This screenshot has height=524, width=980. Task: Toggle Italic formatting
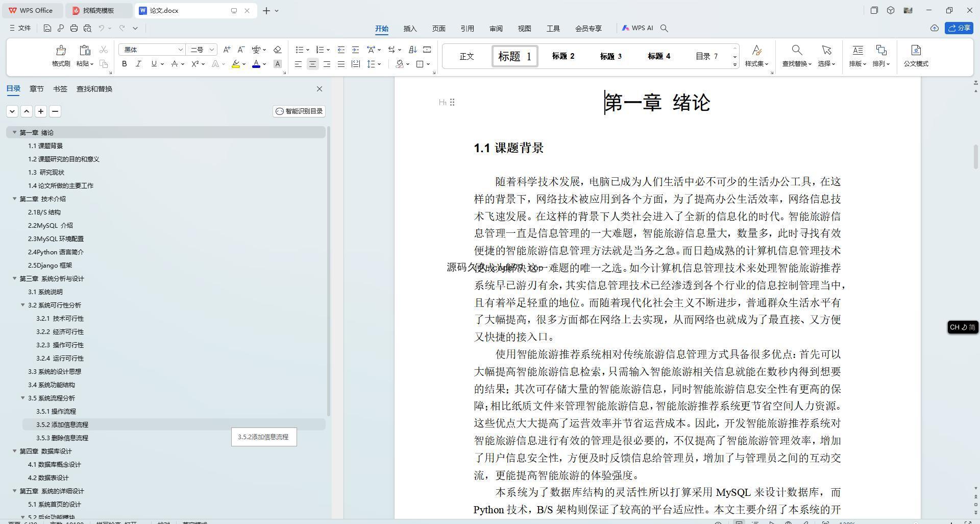pyautogui.click(x=138, y=64)
